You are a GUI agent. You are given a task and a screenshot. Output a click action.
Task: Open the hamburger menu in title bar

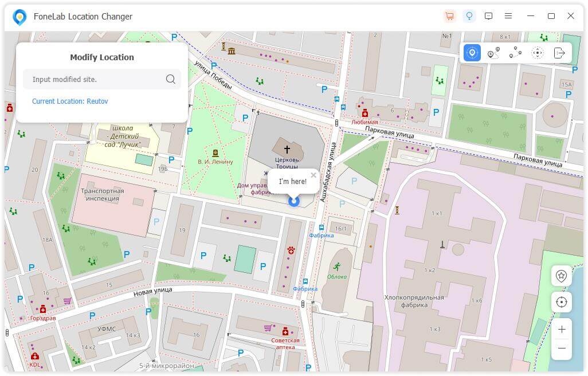(508, 16)
